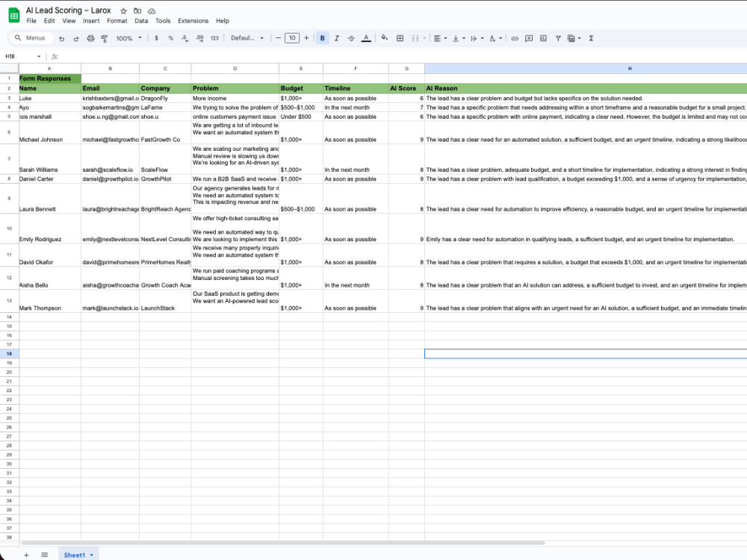The width and height of the screenshot is (747, 560).
Task: View cloud save status icon
Action: (152, 11)
